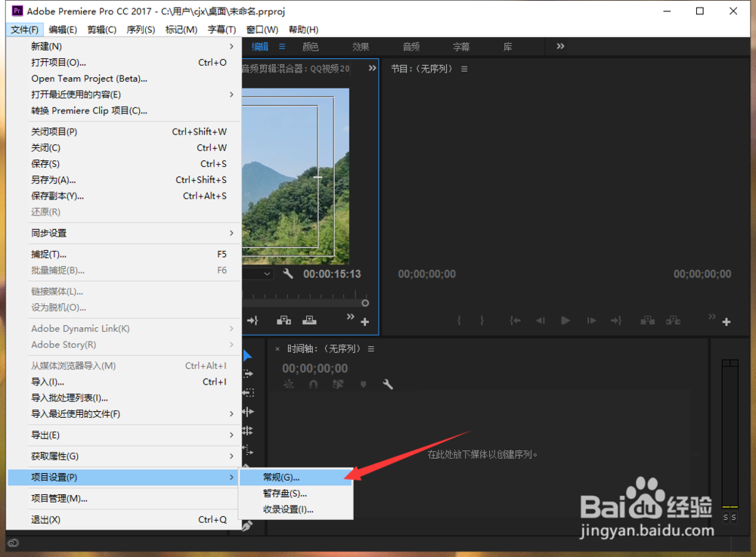Choose 导入(I)... menu item
The image size is (756, 557).
click(x=125, y=382)
